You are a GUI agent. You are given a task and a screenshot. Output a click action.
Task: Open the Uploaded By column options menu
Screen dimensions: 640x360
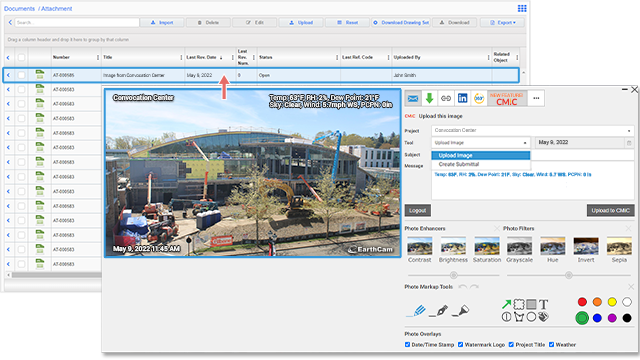tap(488, 58)
